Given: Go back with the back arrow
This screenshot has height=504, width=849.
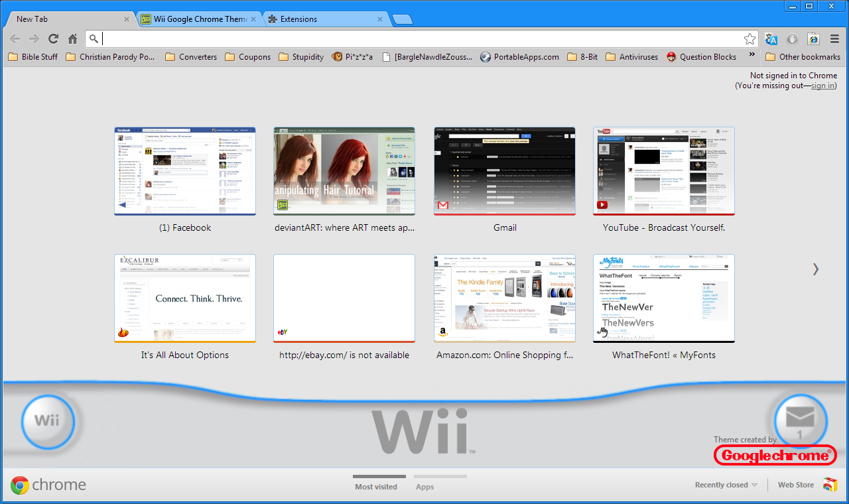Looking at the screenshot, I should click(x=15, y=39).
